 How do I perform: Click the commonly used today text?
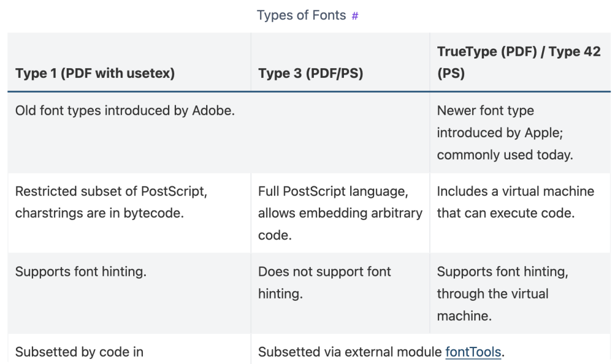[505, 155]
